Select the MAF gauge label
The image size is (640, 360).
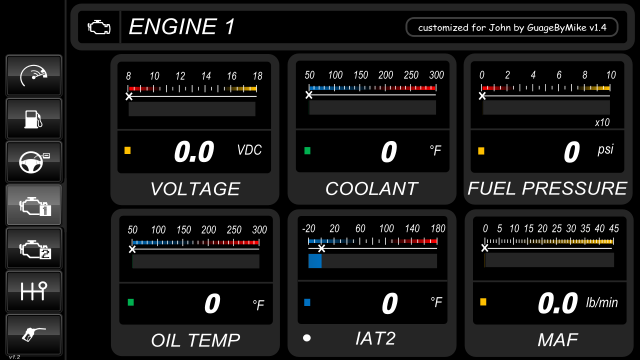tap(558, 340)
